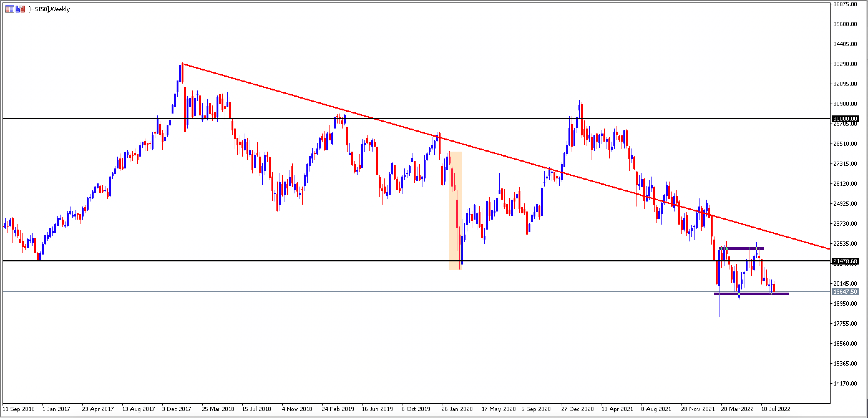This screenshot has height=418, width=868.
Task: Click the [HSI50],Weekly chart title
Action: point(49,9)
